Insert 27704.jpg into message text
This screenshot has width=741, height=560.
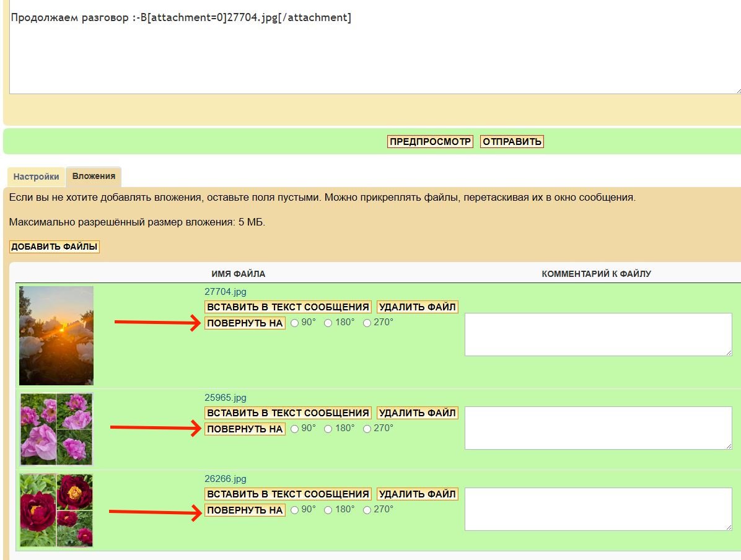[288, 307]
